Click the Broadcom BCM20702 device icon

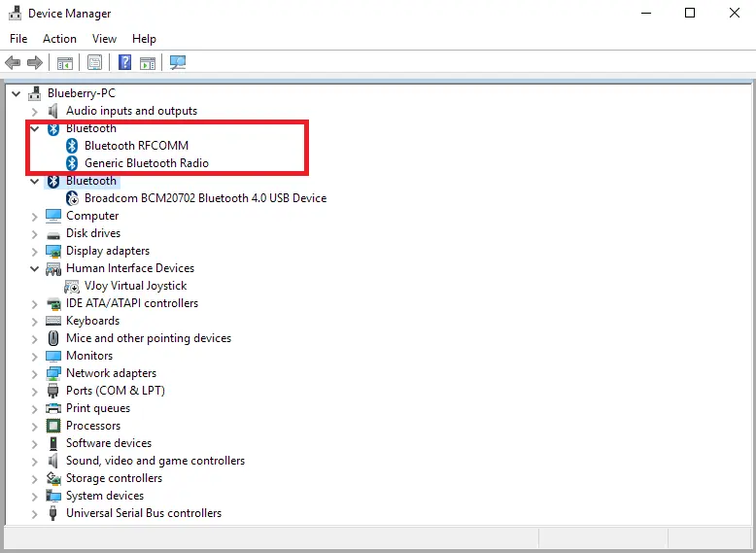[x=72, y=198]
